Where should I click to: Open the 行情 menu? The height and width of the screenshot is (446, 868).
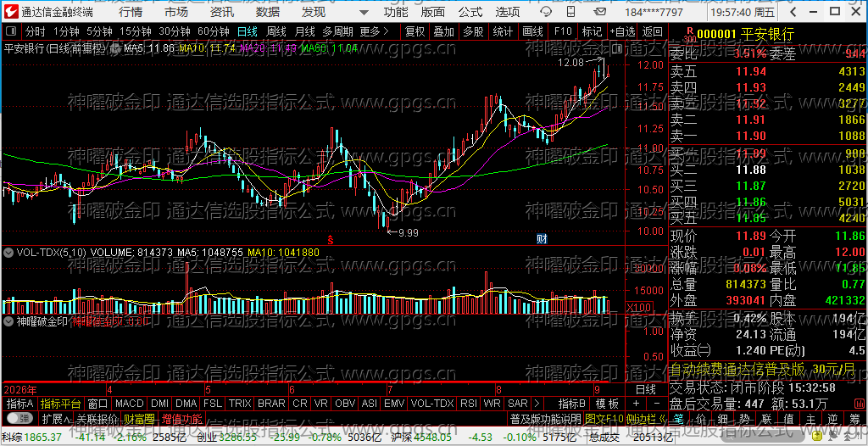[x=130, y=12]
